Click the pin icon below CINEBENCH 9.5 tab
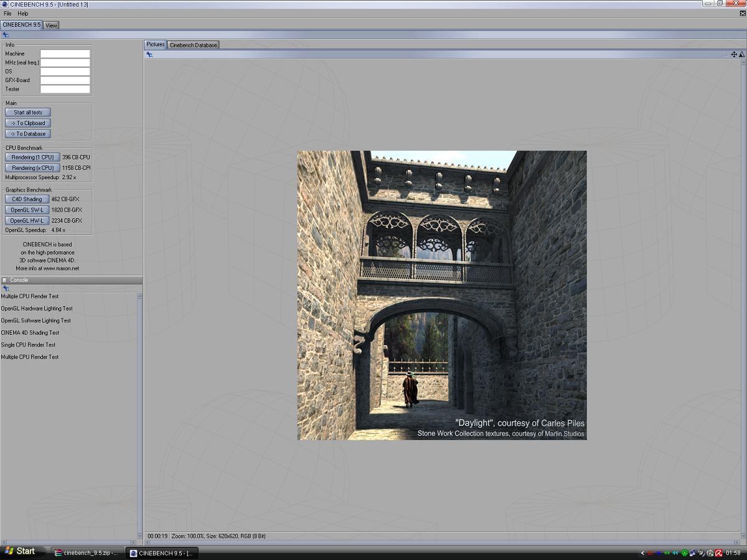747x560 pixels. point(6,35)
